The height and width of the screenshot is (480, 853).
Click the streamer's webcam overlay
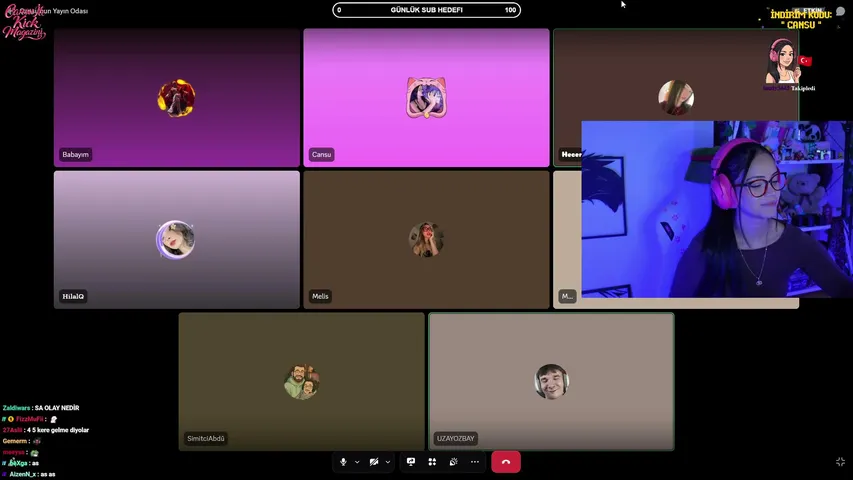point(717,209)
